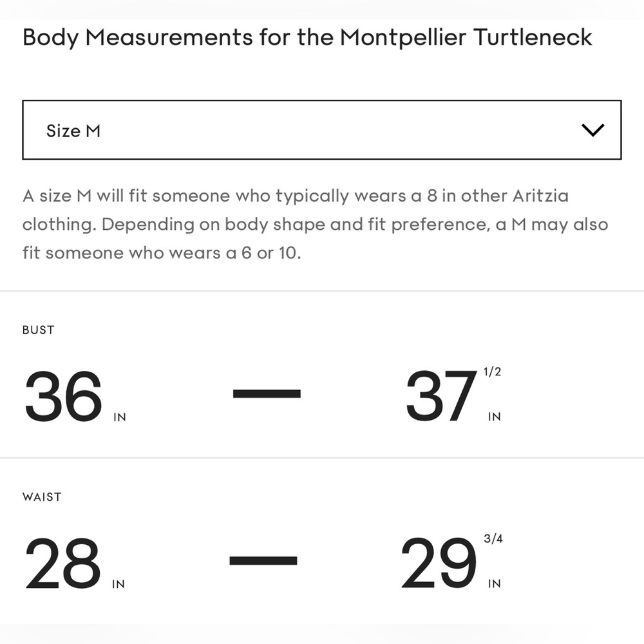The image size is (644, 644).
Task: Click the Body Measurements heading
Action: point(307,37)
